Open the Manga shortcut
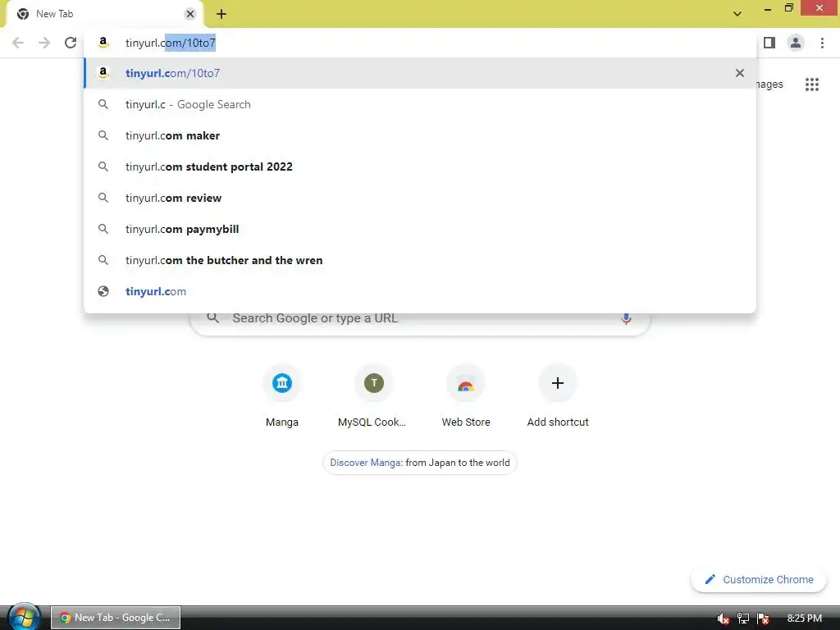840x630 pixels. click(282, 396)
